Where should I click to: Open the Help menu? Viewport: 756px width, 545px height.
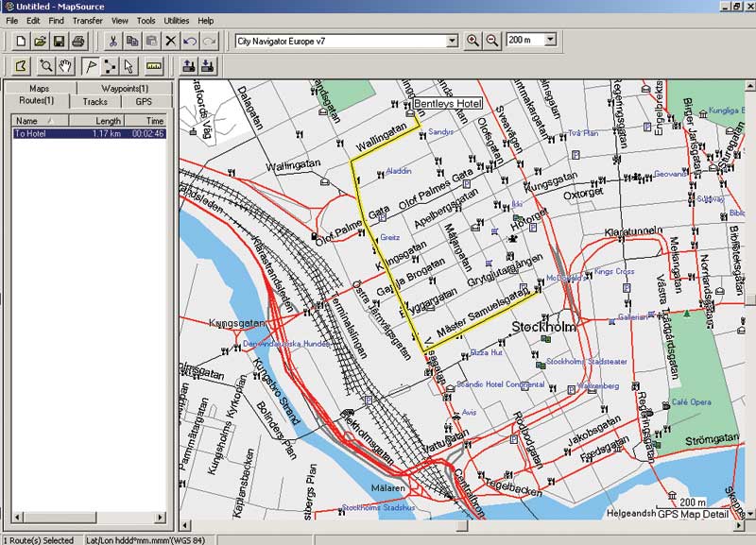pyautogui.click(x=205, y=21)
